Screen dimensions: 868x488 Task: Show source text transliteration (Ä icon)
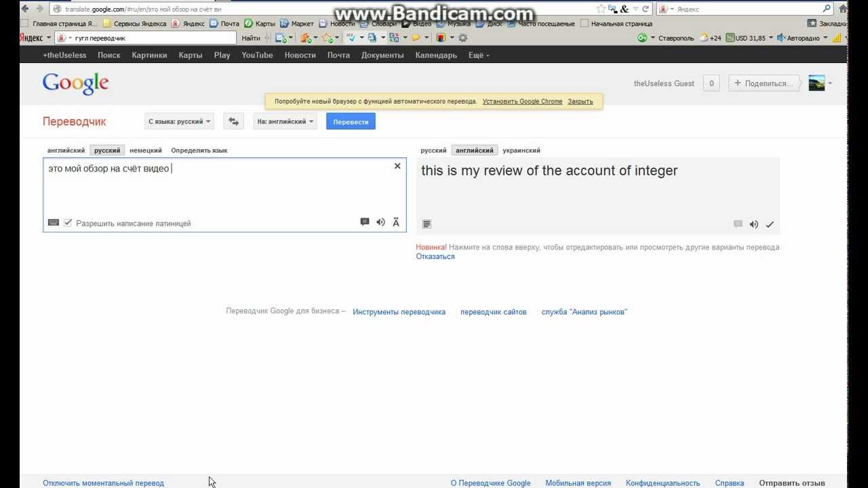pyautogui.click(x=396, y=222)
